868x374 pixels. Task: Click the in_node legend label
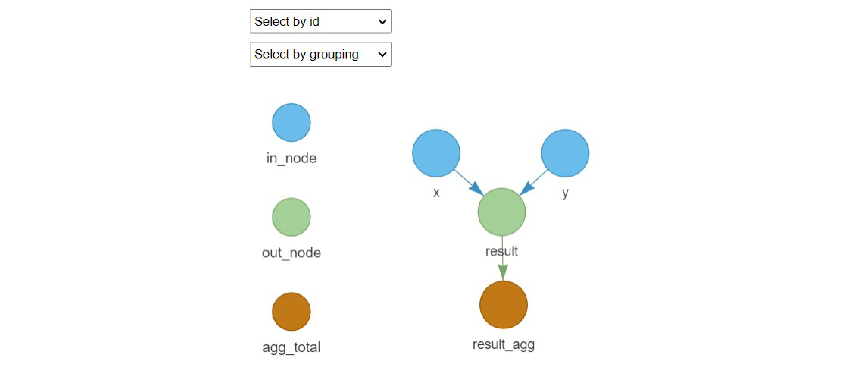pyautogui.click(x=291, y=158)
